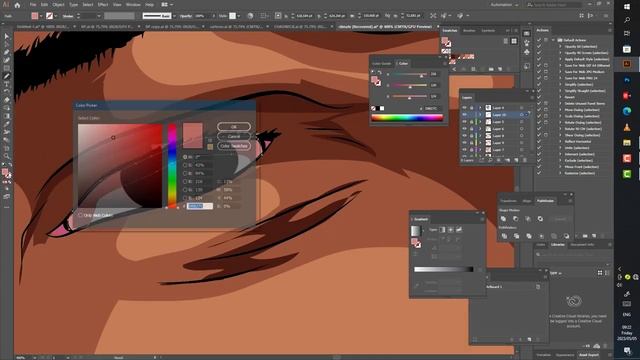Click Cancel in the Color Picker

tap(234, 136)
